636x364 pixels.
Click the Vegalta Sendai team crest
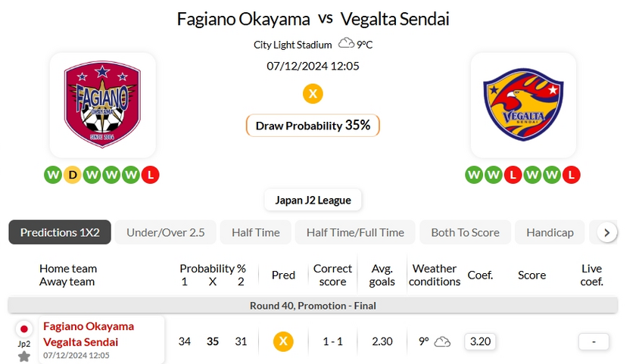pyautogui.click(x=522, y=104)
